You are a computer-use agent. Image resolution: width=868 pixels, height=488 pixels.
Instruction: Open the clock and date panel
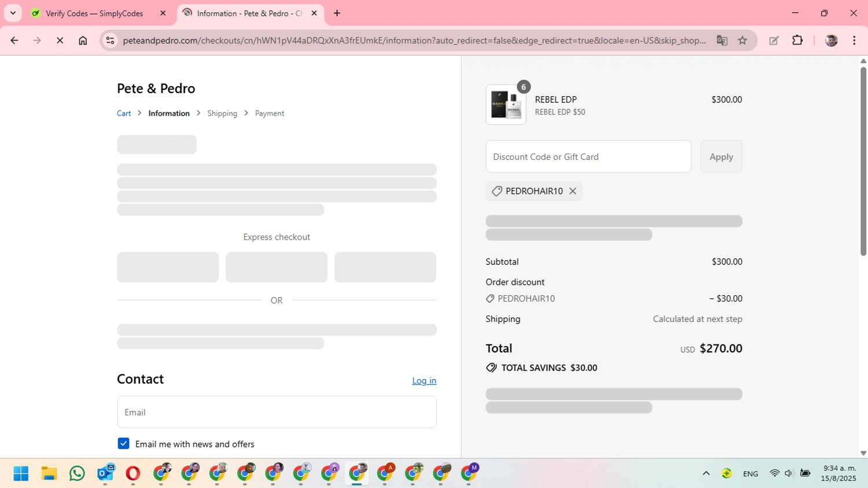840,474
